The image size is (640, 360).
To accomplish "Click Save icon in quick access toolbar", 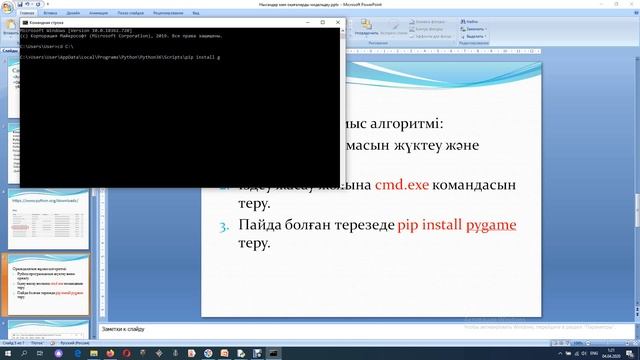I will [x=20, y=4].
